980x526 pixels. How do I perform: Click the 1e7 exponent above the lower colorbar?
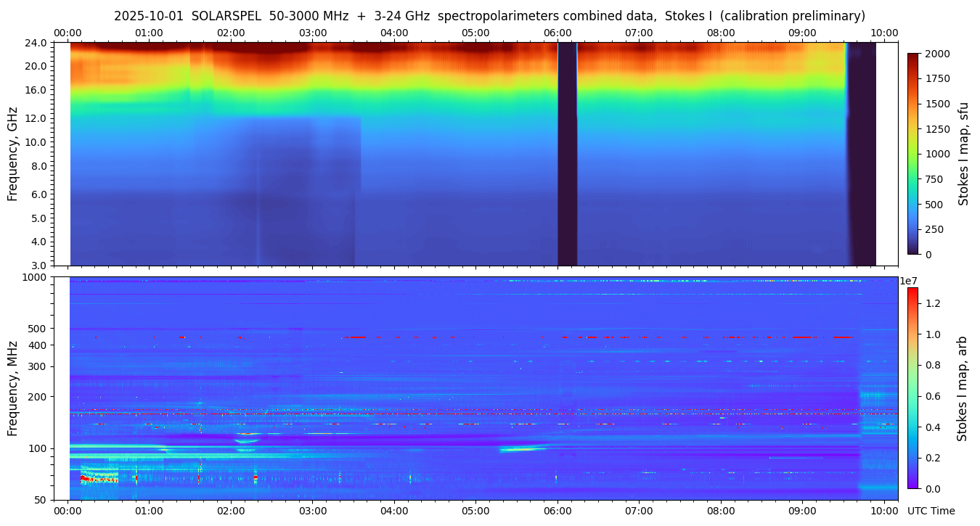909,281
